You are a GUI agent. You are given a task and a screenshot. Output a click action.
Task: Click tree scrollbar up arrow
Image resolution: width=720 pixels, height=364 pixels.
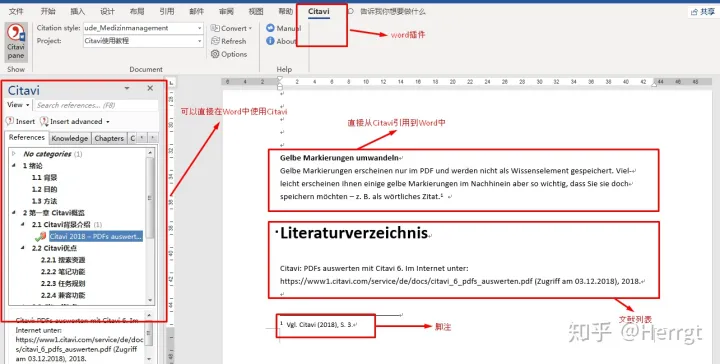coord(150,152)
